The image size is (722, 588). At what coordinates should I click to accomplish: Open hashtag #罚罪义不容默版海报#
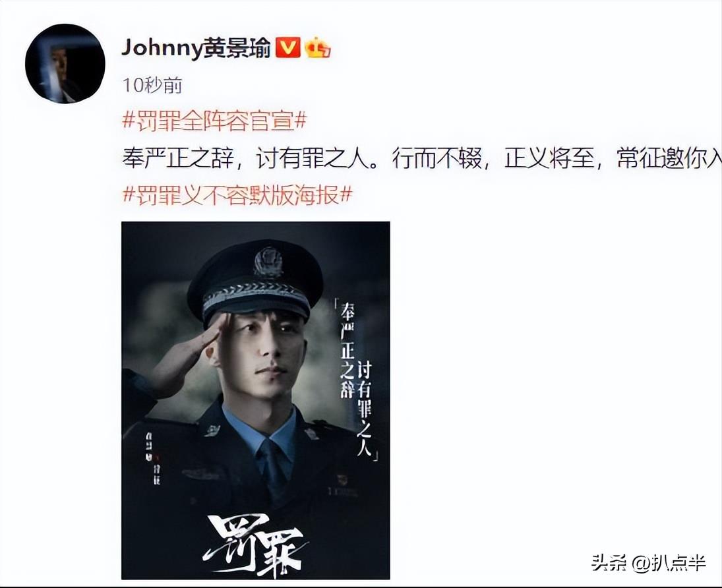237,195
